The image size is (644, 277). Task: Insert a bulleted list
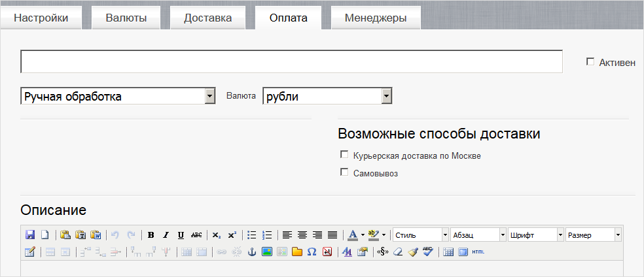[x=252, y=235]
